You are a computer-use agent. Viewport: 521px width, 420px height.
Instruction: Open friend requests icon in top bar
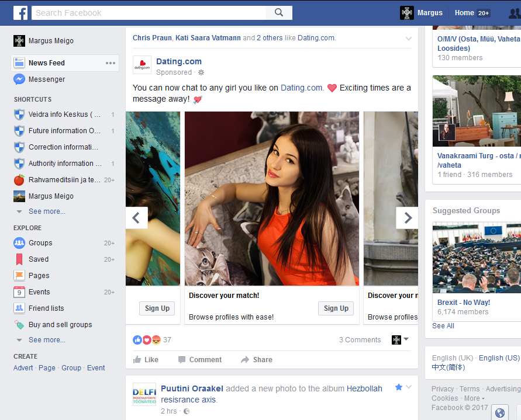(515, 13)
